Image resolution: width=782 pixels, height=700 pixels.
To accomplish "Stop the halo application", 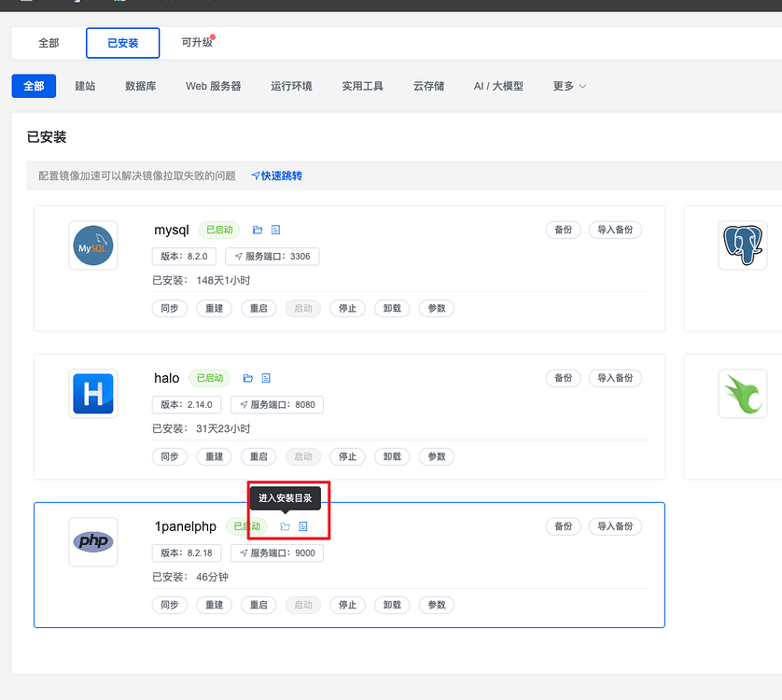I will pyautogui.click(x=347, y=456).
